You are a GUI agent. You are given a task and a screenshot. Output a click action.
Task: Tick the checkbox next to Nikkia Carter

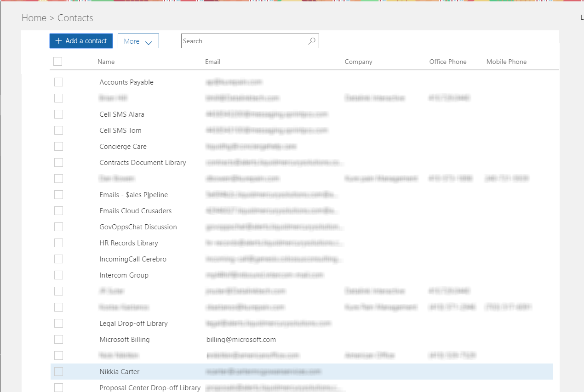click(58, 372)
